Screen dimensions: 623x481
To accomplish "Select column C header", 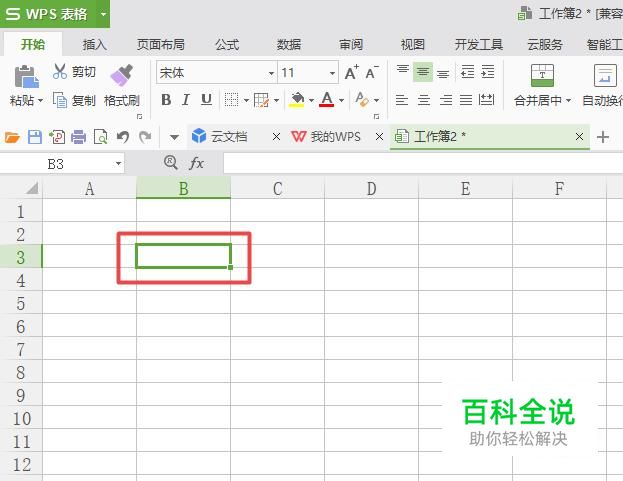I will coord(277,188).
